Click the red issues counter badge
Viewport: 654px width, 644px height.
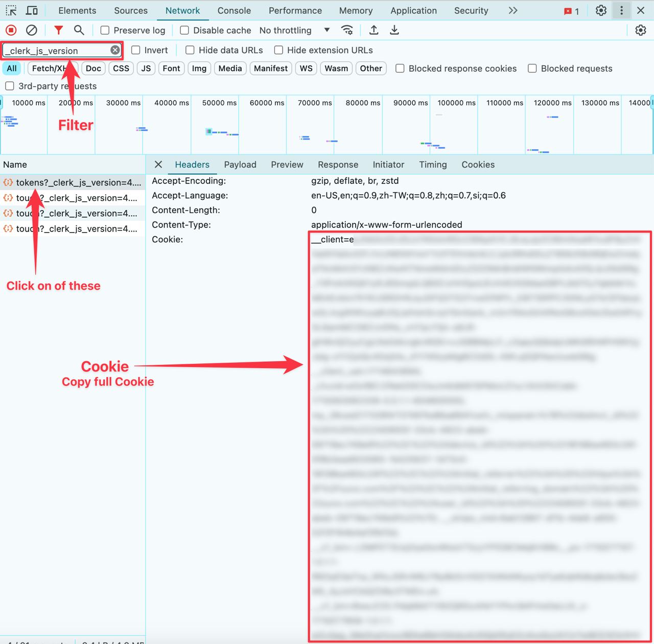571,11
